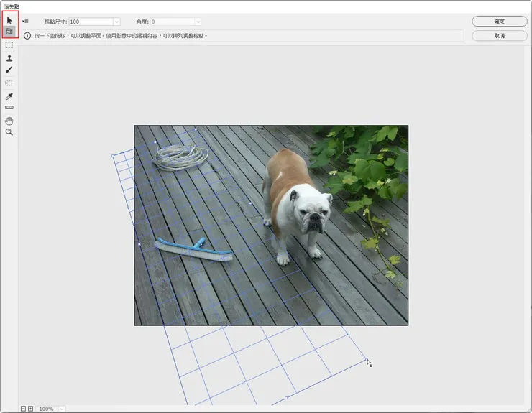Select the Measure ruler tool
The width and height of the screenshot is (532, 413).
point(9,108)
